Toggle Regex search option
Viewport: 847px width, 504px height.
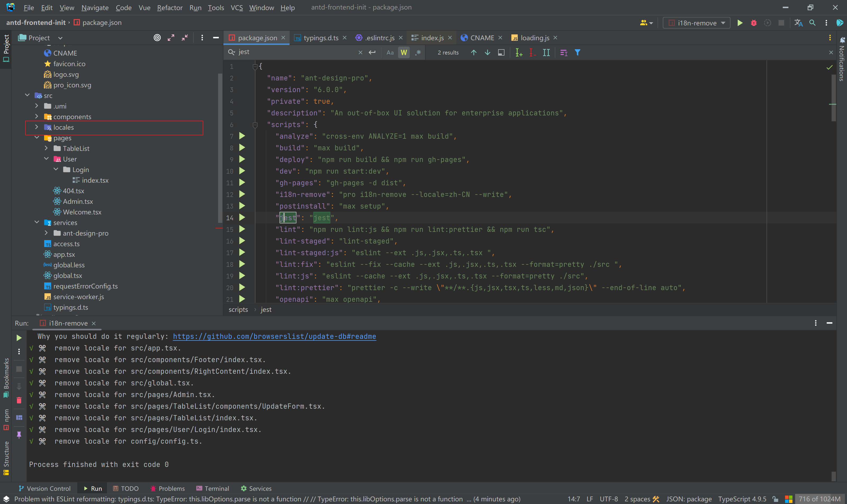418,52
